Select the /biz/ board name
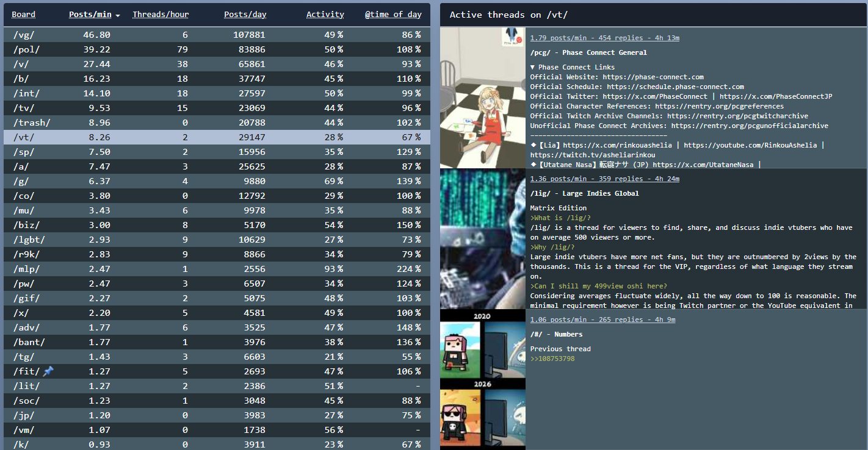The width and height of the screenshot is (868, 450). [26, 225]
